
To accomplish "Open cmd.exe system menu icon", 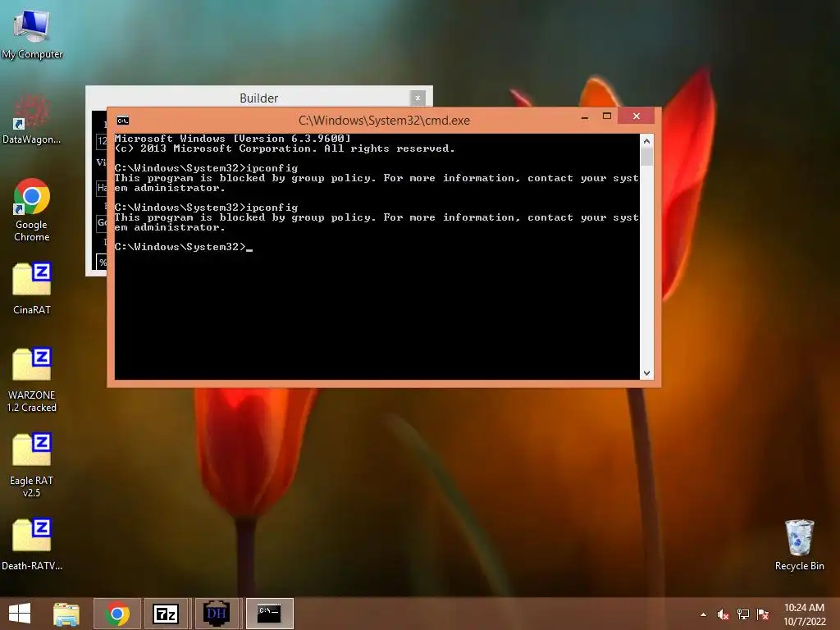I will coord(123,121).
